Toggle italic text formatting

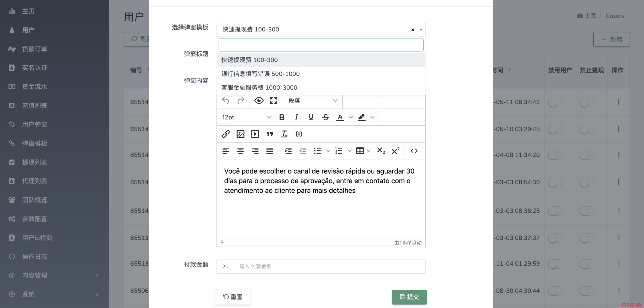point(296,117)
